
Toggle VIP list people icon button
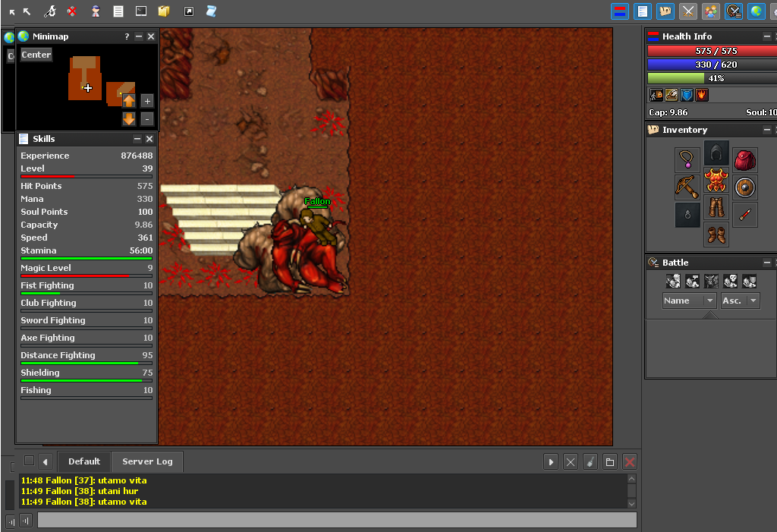(710, 11)
